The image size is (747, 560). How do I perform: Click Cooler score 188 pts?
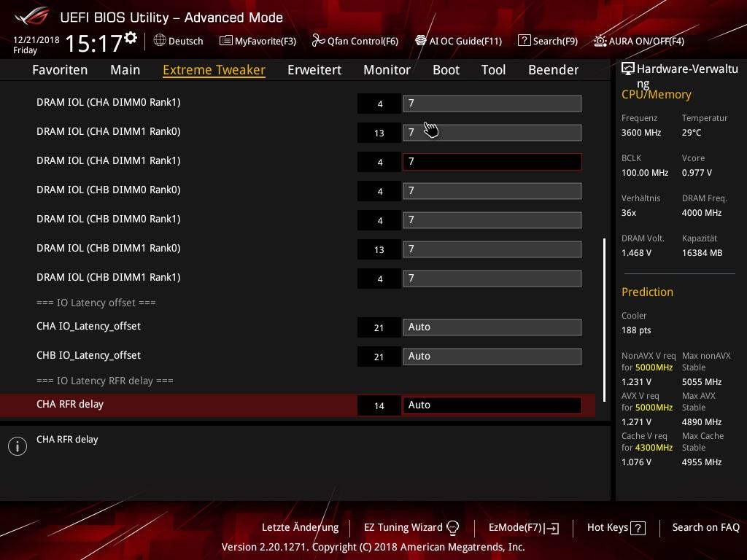pos(636,330)
